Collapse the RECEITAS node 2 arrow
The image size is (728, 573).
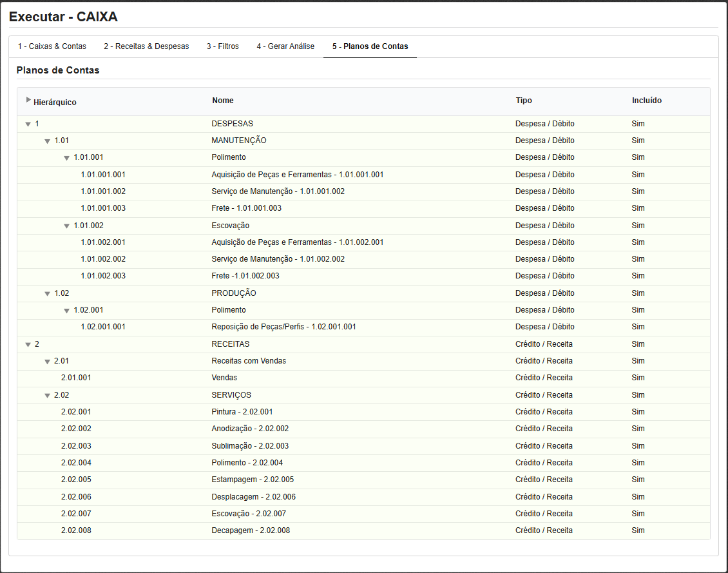pos(28,345)
